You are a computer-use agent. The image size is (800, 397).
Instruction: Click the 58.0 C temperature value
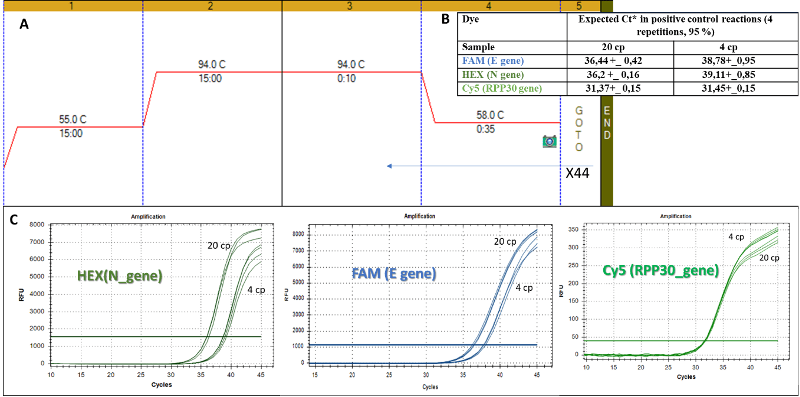point(490,115)
